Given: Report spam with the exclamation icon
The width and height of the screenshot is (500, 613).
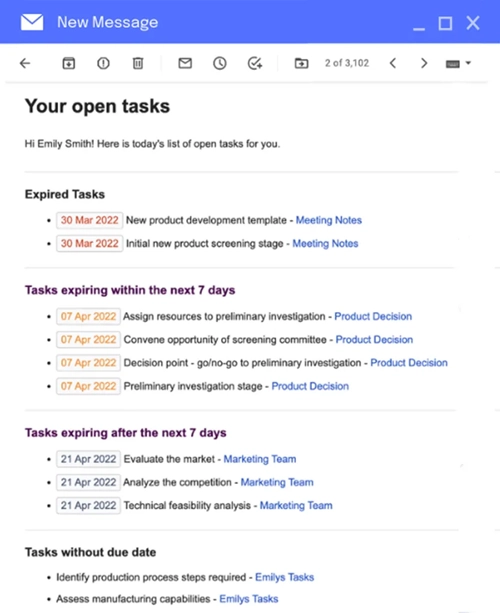Looking at the screenshot, I should [103, 63].
